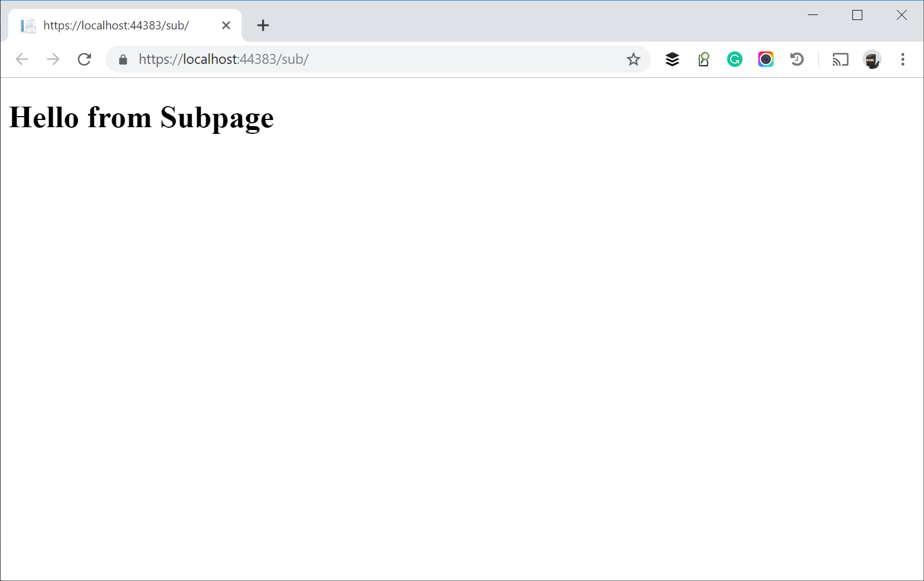This screenshot has width=924, height=581.
Task: Launch the camera screenshot extension
Action: [x=765, y=59]
